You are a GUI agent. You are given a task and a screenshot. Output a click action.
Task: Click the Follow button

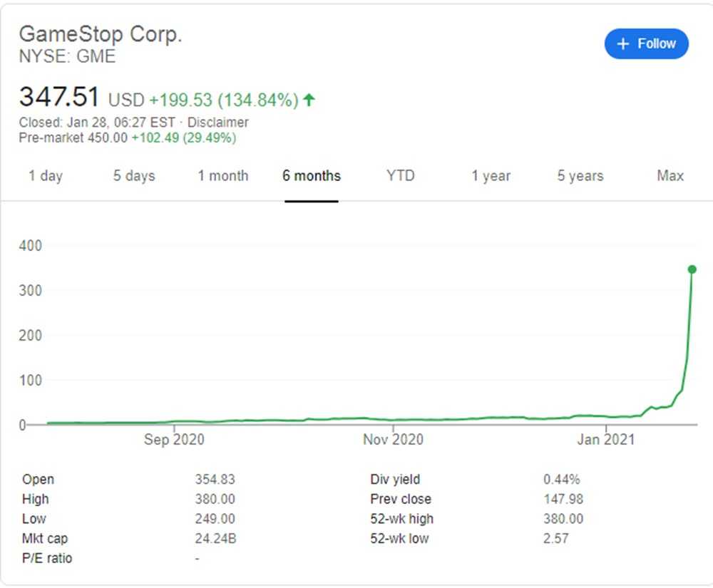tap(646, 44)
